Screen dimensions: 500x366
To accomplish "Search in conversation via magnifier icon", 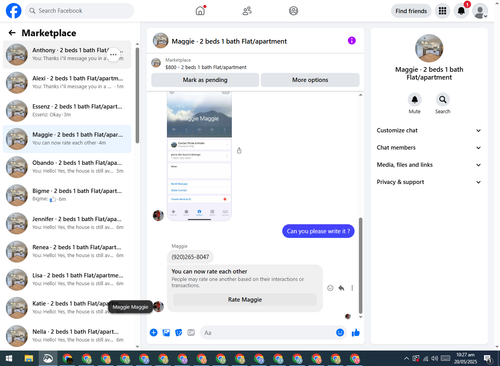I will 443,99.
